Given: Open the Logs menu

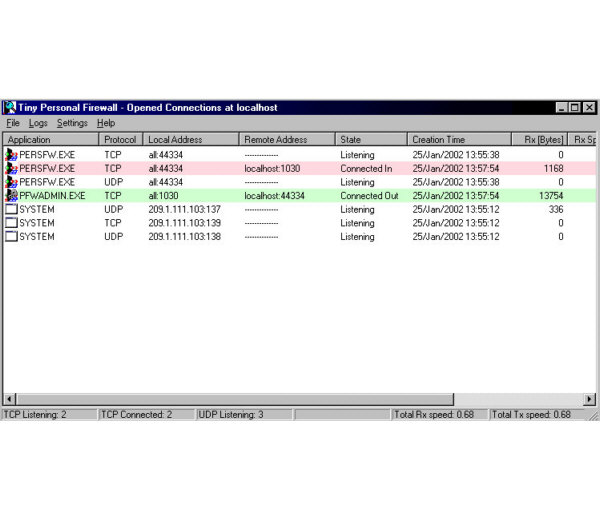Looking at the screenshot, I should pos(38,123).
